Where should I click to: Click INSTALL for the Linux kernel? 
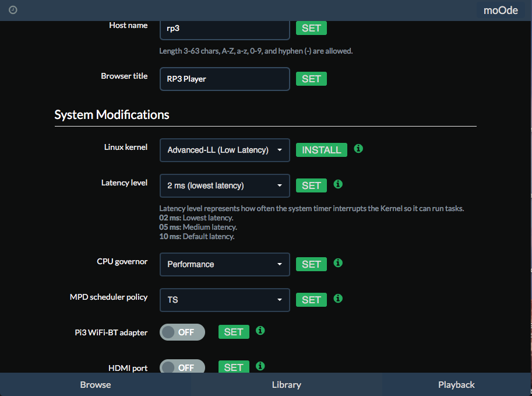[x=321, y=150]
